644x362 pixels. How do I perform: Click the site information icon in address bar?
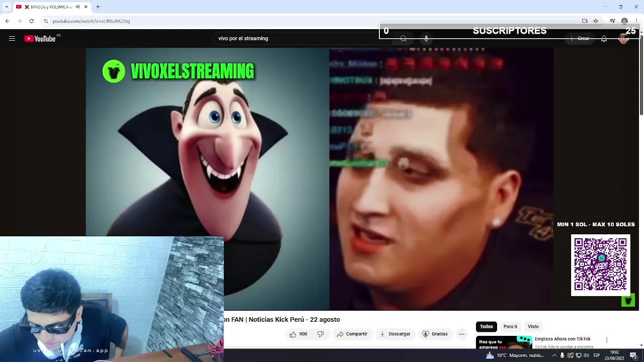coord(46,21)
